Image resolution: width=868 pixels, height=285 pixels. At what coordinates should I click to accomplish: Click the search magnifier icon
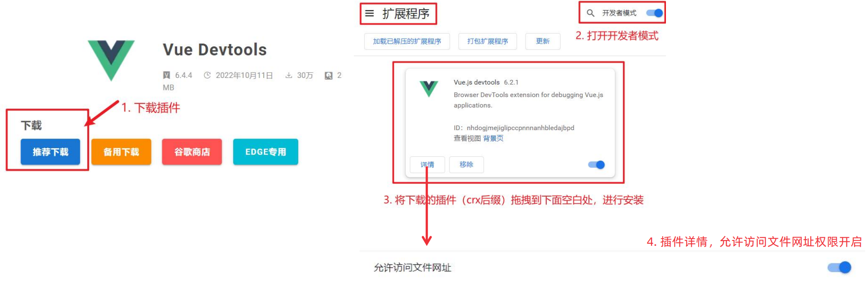591,13
